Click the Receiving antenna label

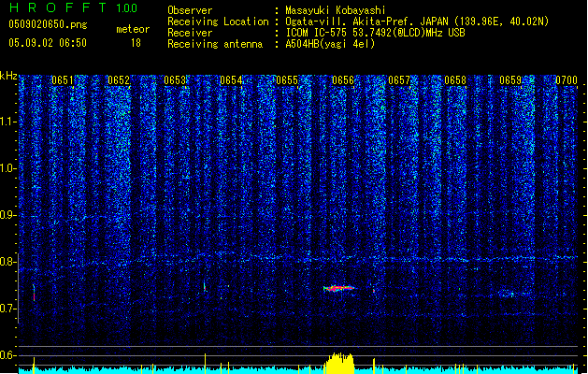point(215,44)
